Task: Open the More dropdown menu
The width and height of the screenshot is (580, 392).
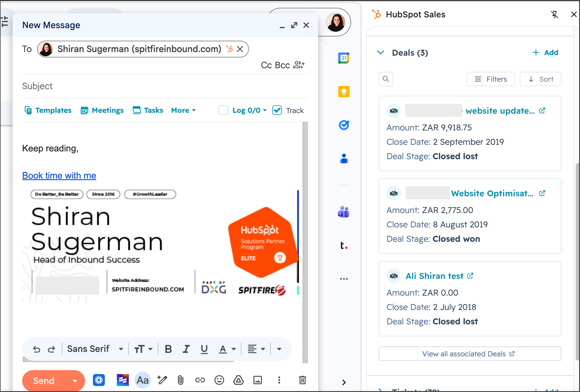Action: tap(183, 110)
